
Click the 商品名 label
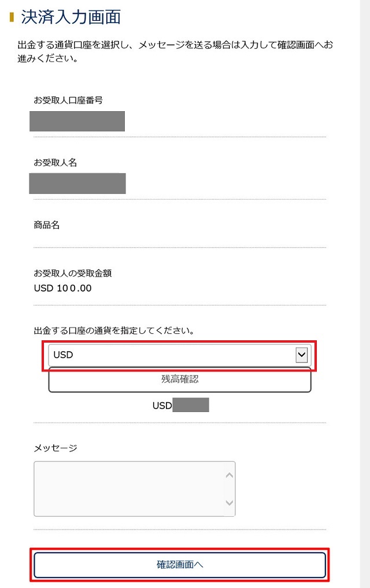click(47, 225)
